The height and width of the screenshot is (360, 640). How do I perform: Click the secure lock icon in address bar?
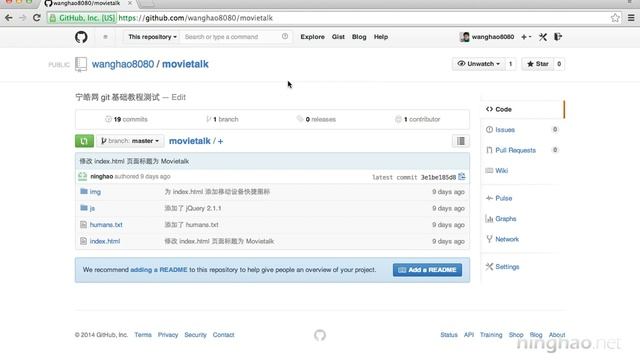(x=53, y=18)
